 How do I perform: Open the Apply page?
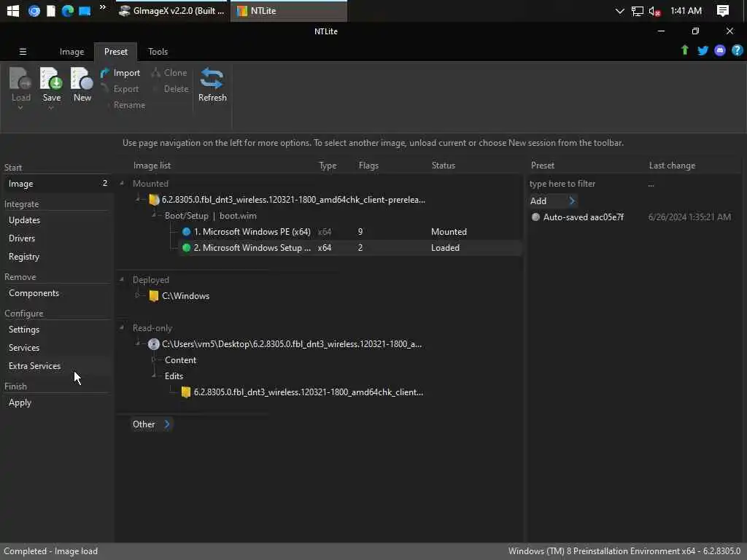(20, 402)
